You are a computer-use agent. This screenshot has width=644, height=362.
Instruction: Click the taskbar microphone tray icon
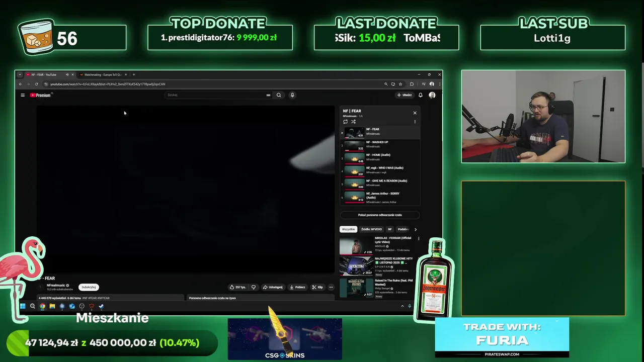point(410,306)
